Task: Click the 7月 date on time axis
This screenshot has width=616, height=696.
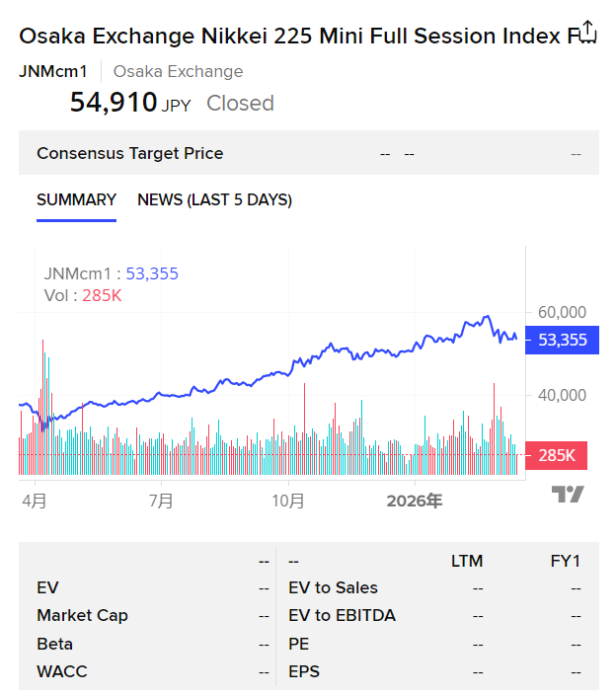Action: click(x=161, y=502)
